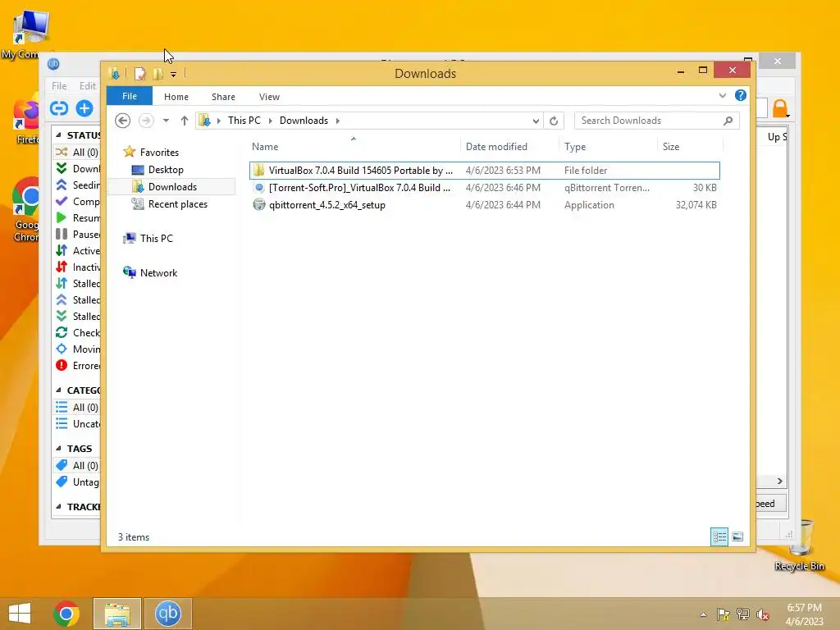
Task: Select qBittorrent Errored status filter
Action: [x=77, y=365]
